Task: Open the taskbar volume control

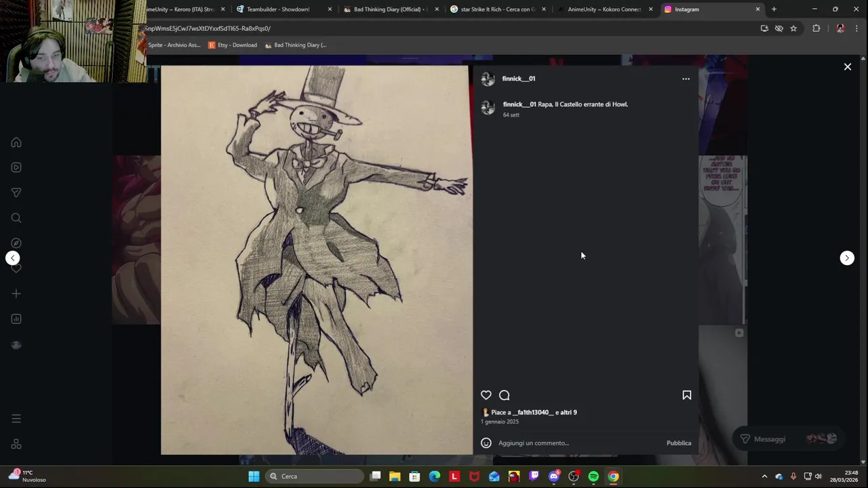Action: click(x=818, y=476)
